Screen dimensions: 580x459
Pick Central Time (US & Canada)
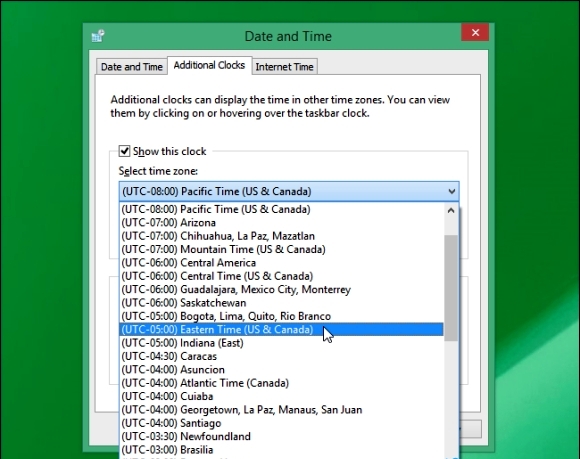(x=281, y=276)
